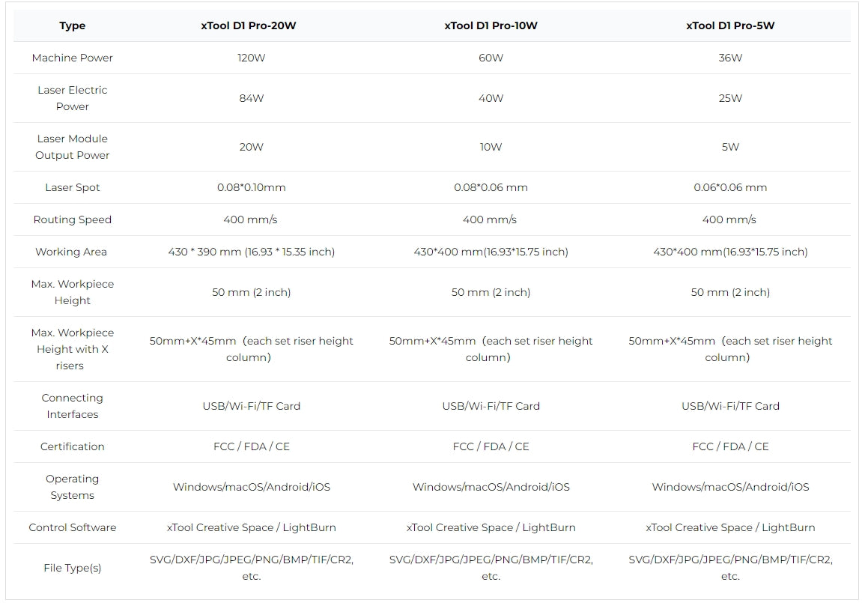The width and height of the screenshot is (868, 603).
Task: Click the xTool D1 Pro-10W column header
Action: pos(491,25)
